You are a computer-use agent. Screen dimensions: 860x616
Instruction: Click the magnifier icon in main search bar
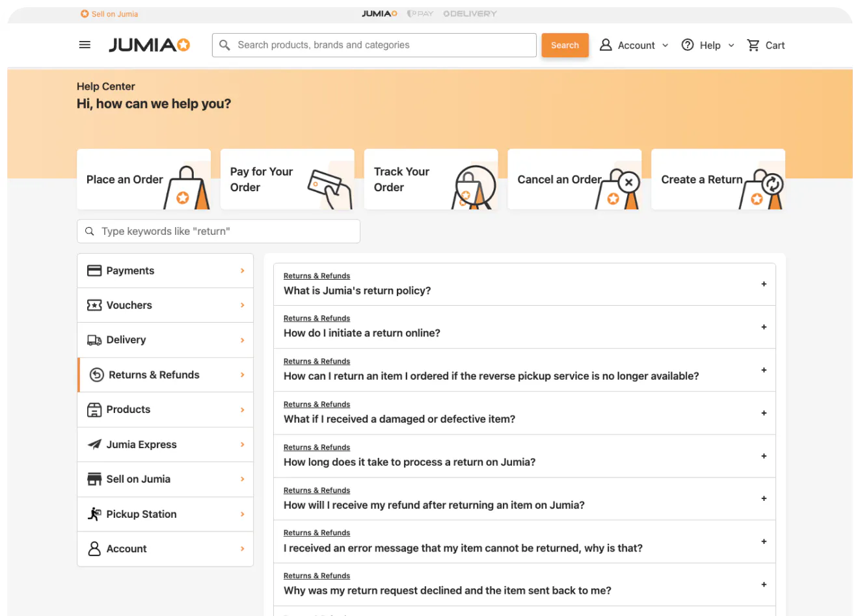(224, 45)
